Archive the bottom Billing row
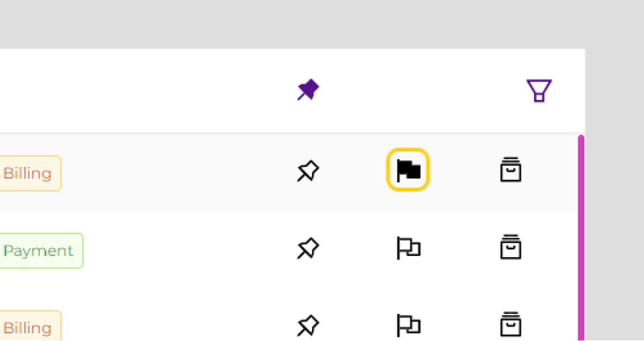 (x=510, y=324)
